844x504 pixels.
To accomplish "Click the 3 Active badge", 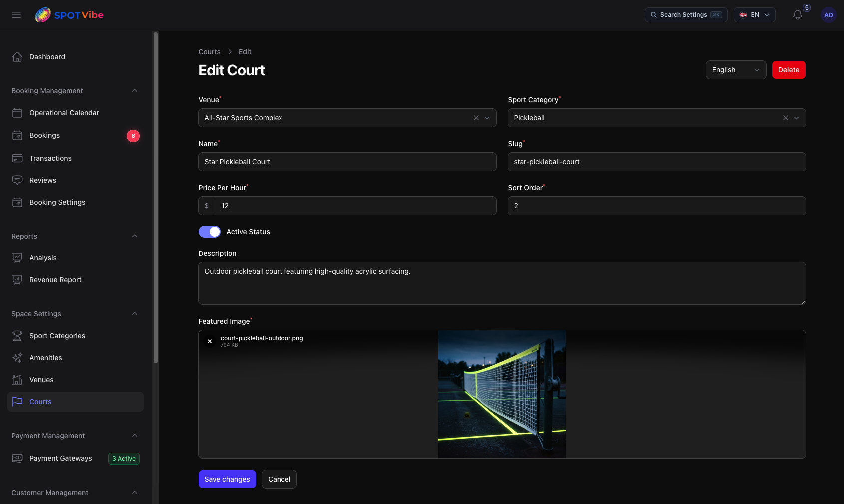I will pos(124,459).
